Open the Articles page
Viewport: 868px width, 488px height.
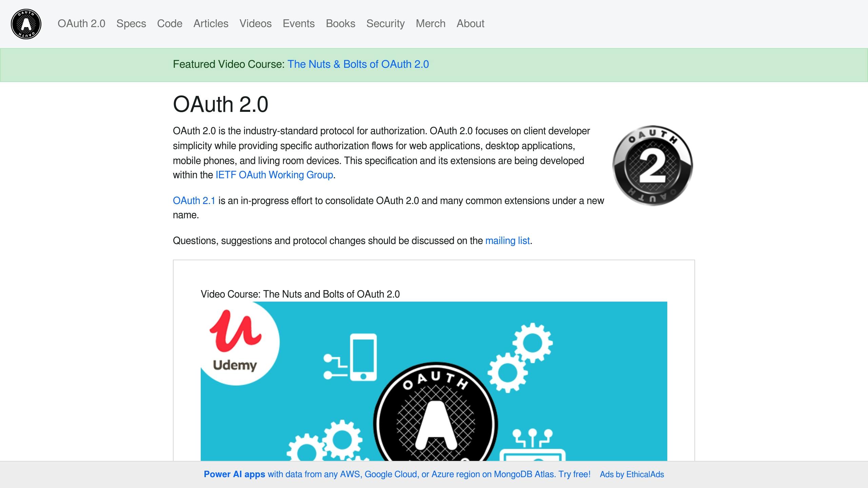point(211,24)
